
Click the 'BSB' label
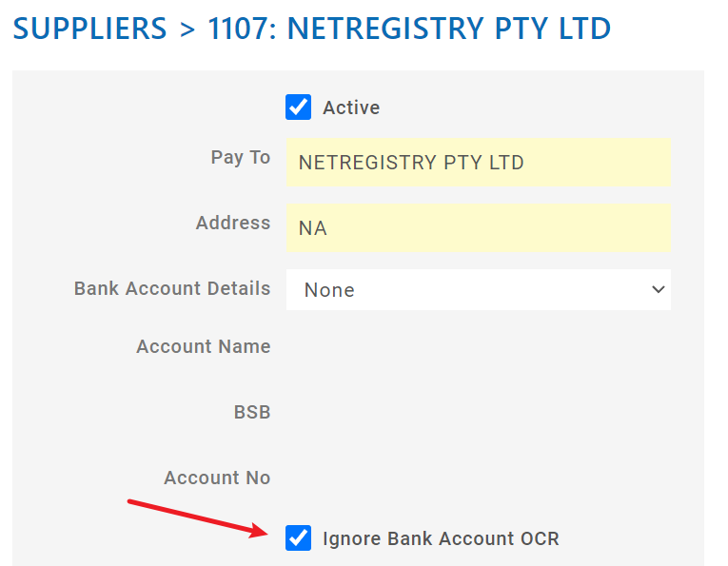[x=251, y=412]
